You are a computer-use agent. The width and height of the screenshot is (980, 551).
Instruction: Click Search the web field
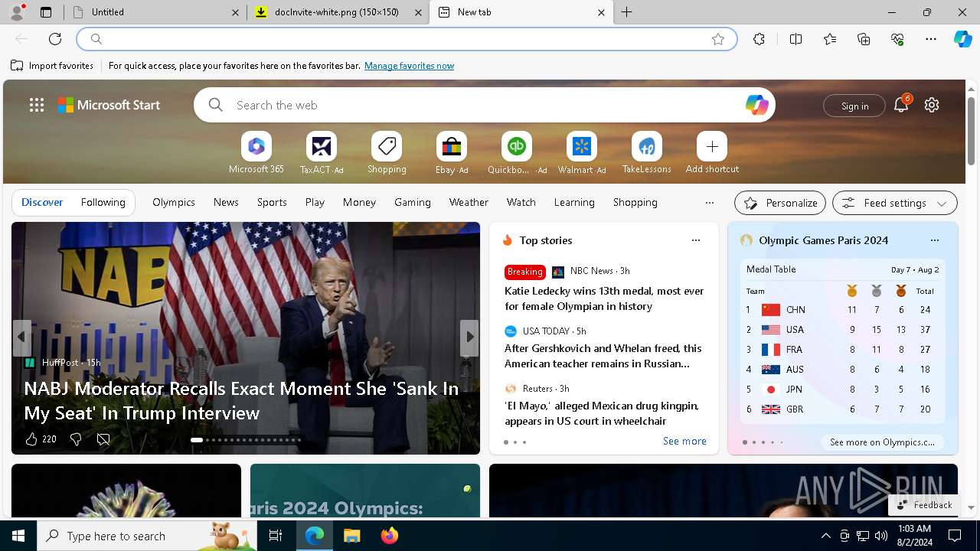point(484,105)
